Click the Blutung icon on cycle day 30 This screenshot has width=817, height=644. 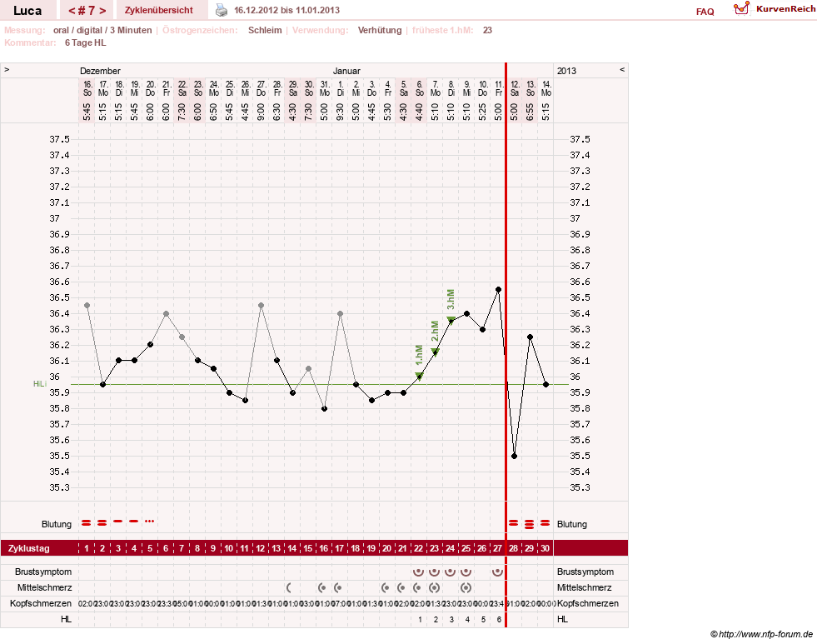[x=545, y=522]
